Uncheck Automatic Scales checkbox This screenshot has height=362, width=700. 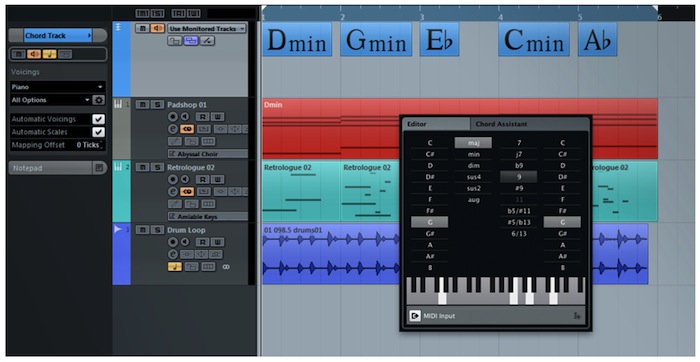click(98, 132)
